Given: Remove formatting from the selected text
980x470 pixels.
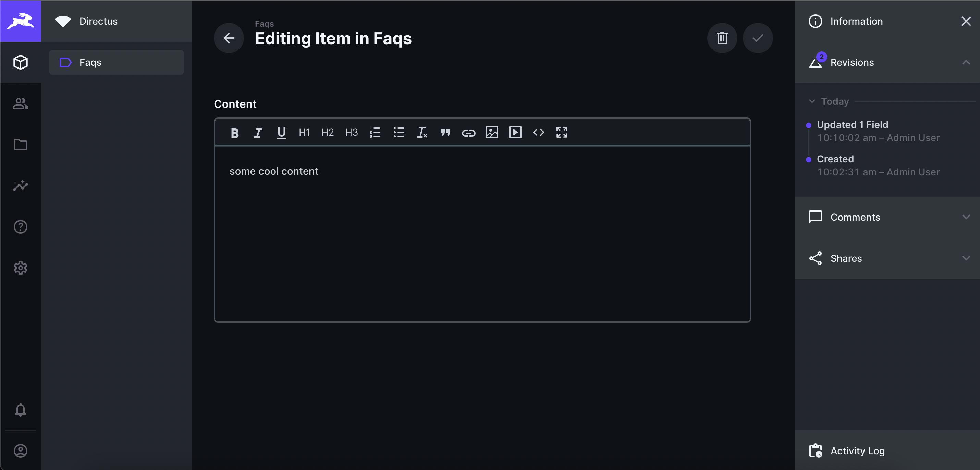Looking at the screenshot, I should pos(422,133).
